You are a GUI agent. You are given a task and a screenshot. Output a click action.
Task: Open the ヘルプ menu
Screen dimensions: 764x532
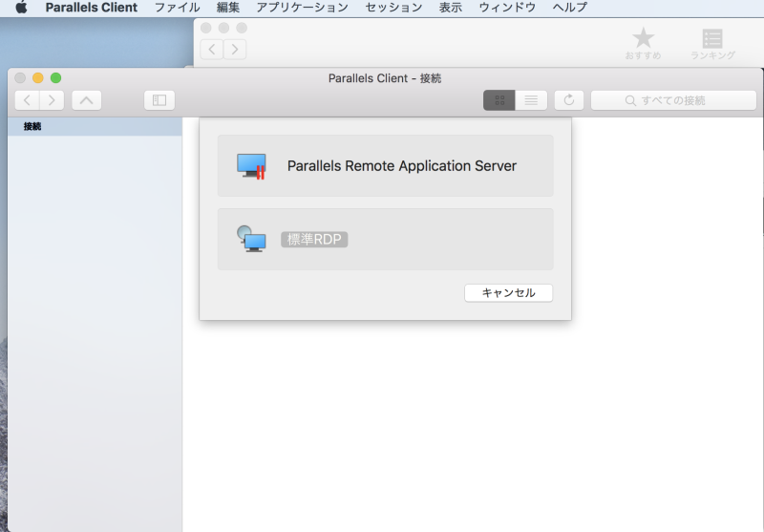tap(569, 8)
